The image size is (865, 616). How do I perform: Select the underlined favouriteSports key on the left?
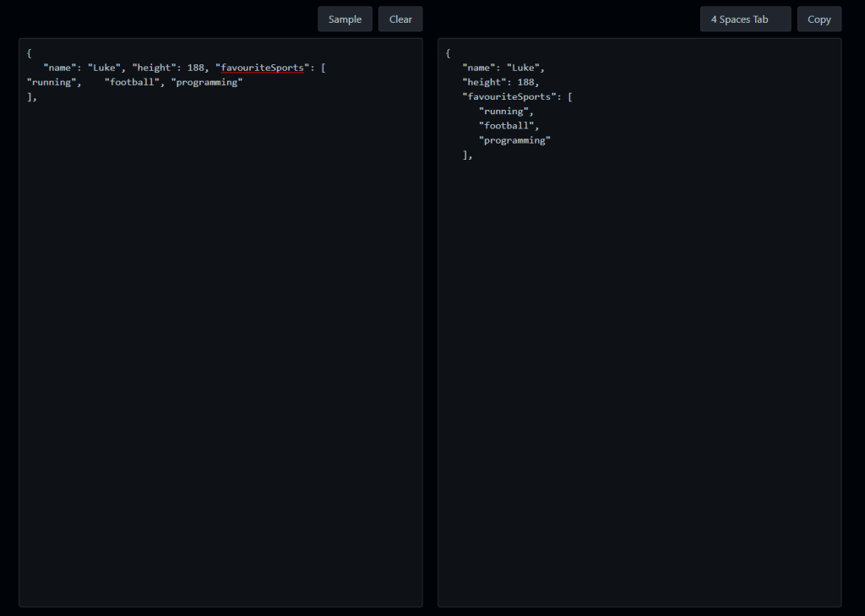[x=262, y=68]
